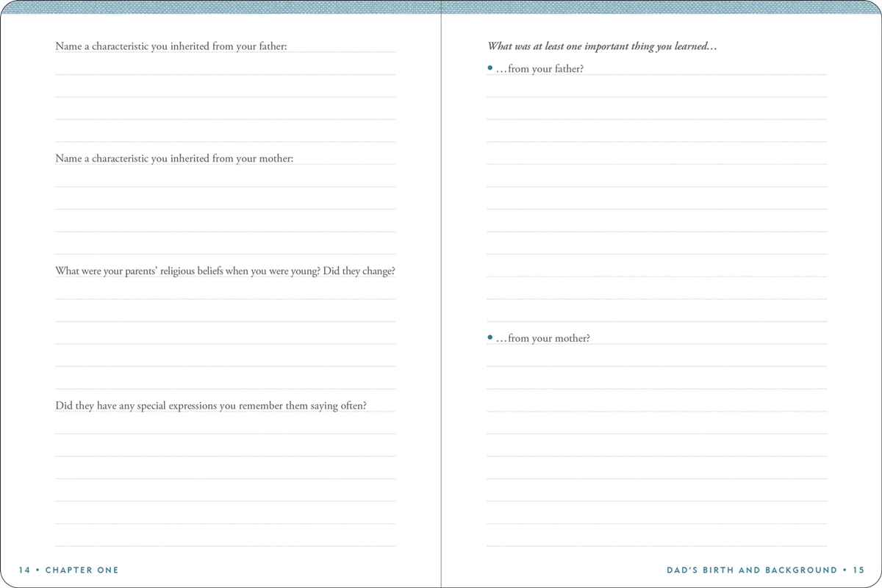
Task: Click the "Dad's Birth and Background" footer title
Action: pos(752,570)
